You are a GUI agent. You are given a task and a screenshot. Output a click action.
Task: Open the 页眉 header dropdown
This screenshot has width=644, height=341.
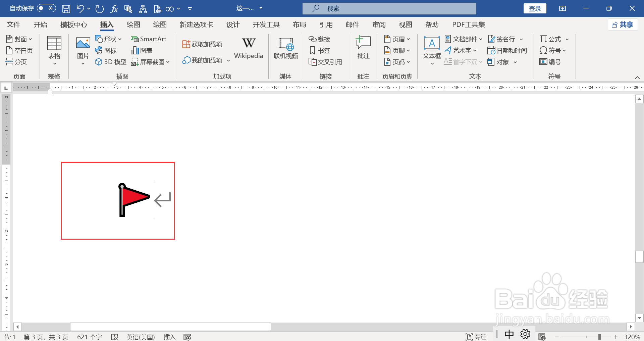point(397,39)
